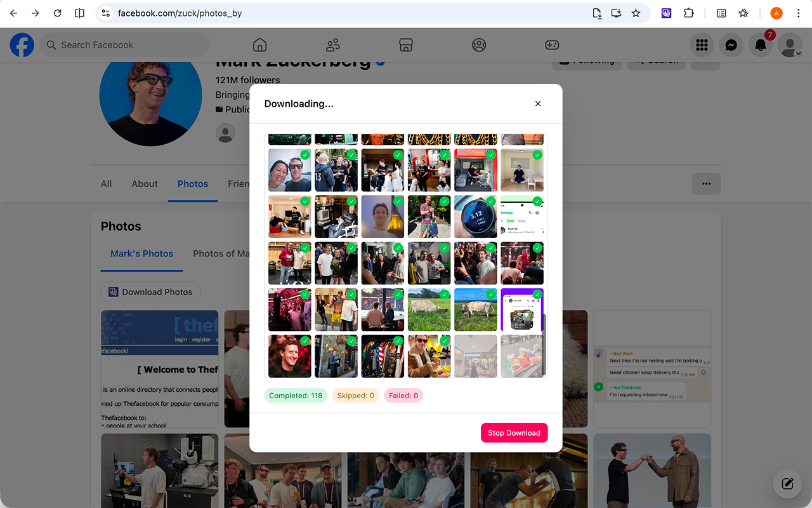Click the Skipped: 0 status badge

point(355,396)
